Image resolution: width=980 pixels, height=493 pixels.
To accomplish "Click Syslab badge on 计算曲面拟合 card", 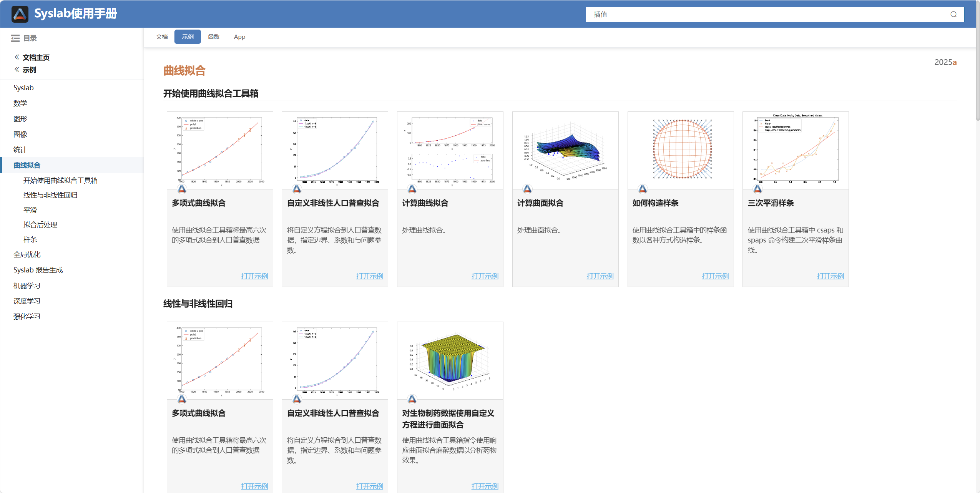I will point(527,189).
